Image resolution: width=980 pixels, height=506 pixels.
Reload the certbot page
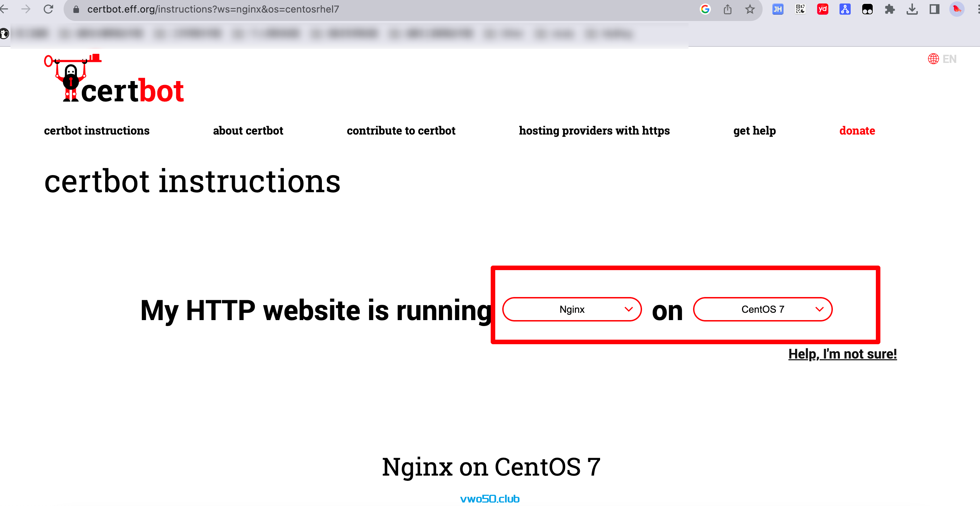48,9
